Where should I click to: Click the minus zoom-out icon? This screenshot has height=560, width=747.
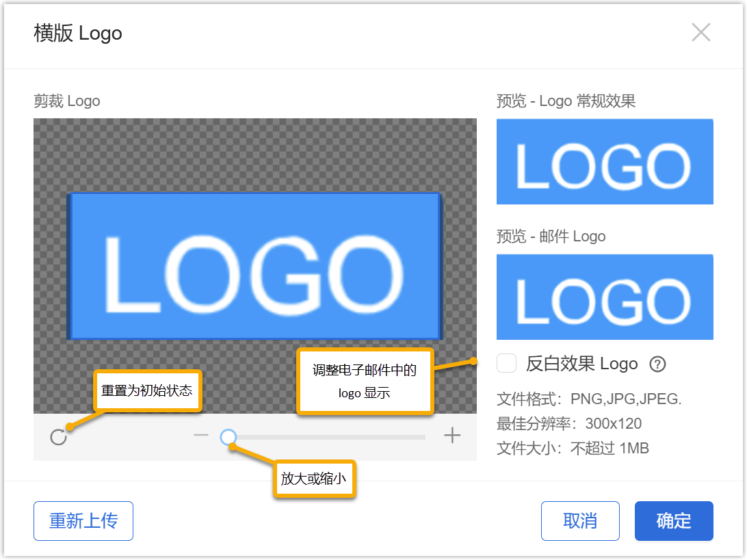pyautogui.click(x=200, y=436)
